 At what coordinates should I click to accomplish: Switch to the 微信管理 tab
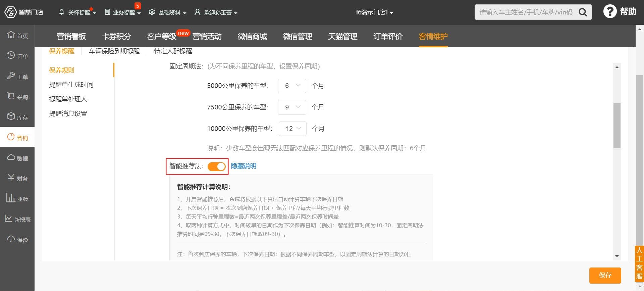pos(298,36)
